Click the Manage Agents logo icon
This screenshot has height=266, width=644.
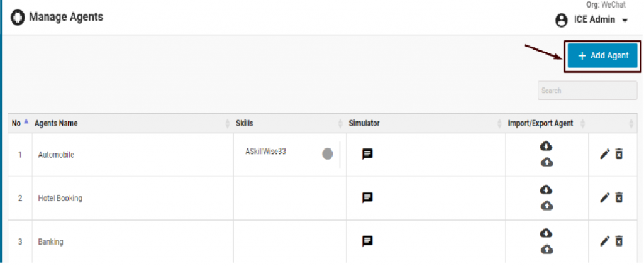[18, 17]
